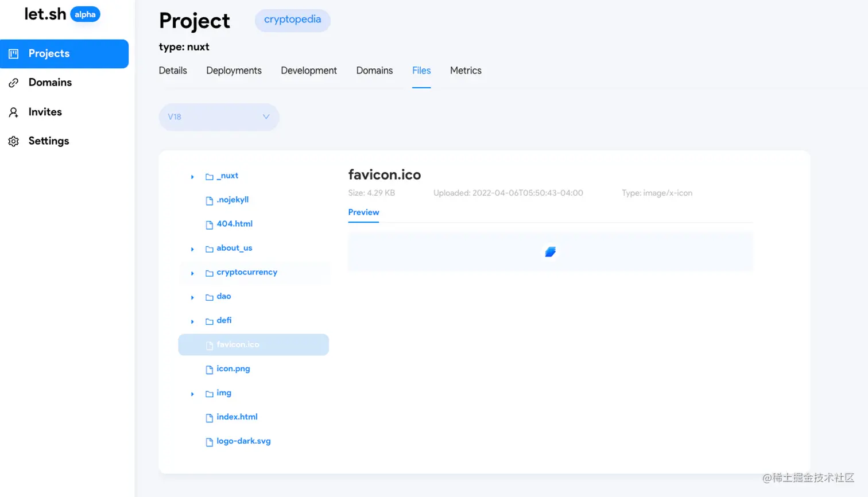Click the let.sh logo

(45, 14)
